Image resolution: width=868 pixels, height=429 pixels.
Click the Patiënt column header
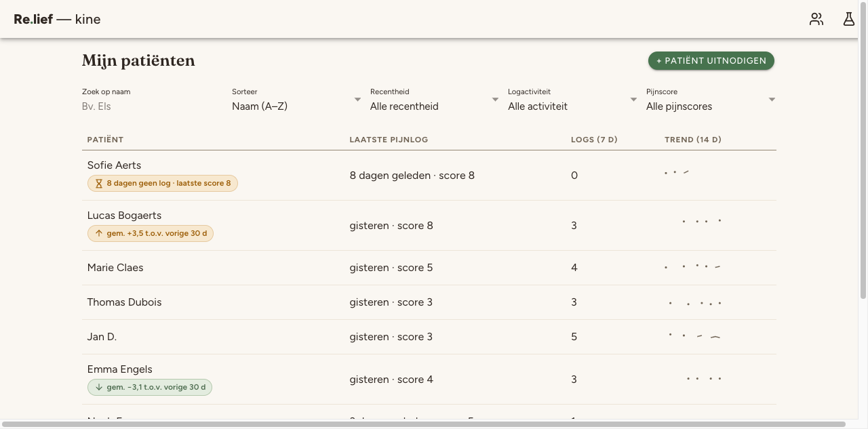tap(106, 140)
